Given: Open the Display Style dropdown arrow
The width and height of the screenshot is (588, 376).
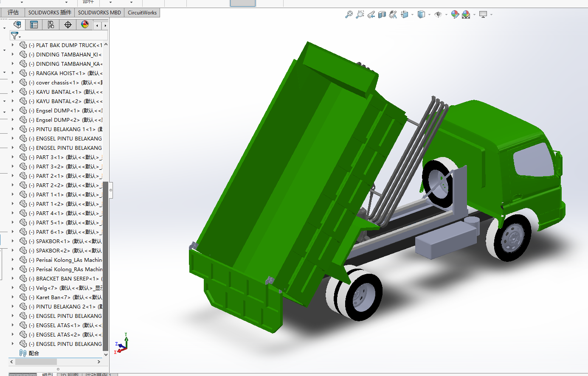Looking at the screenshot, I should 429,14.
